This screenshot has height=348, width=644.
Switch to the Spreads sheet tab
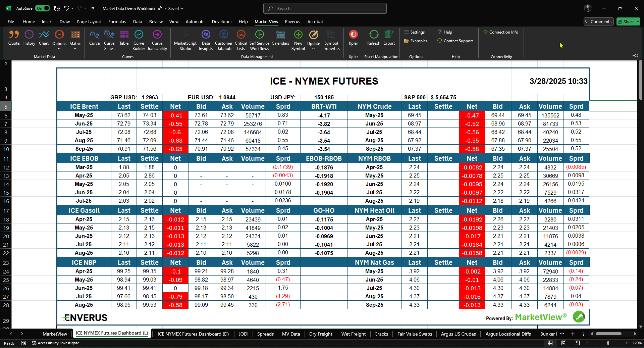coord(265,334)
